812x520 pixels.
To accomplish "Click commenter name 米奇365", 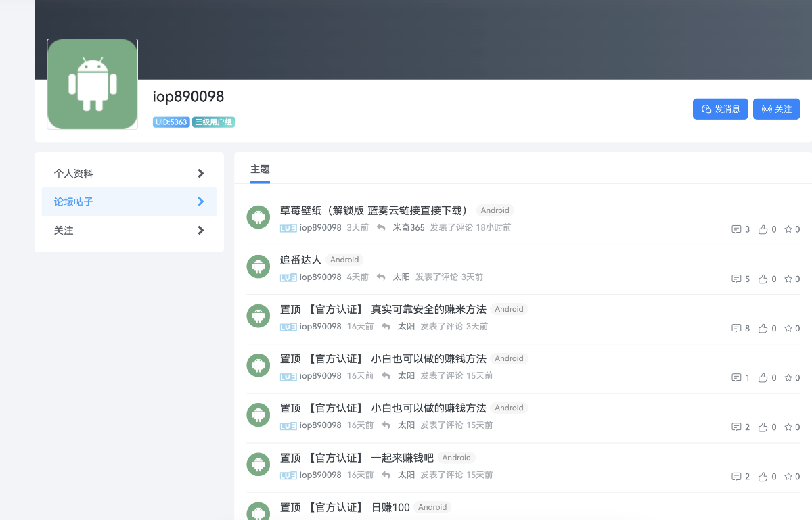I will click(409, 228).
